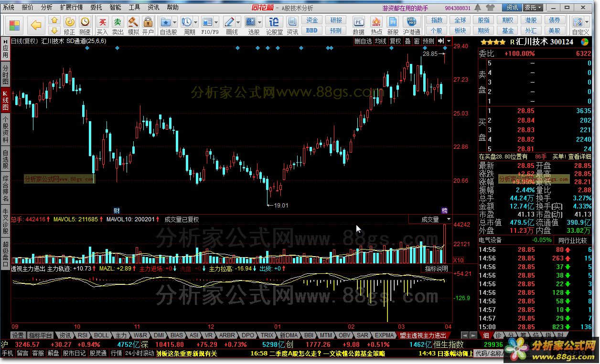Image resolution: width=600 pixels, height=364 pixels.
Task: Switch to the 分时图 side tab
Action: point(5,75)
